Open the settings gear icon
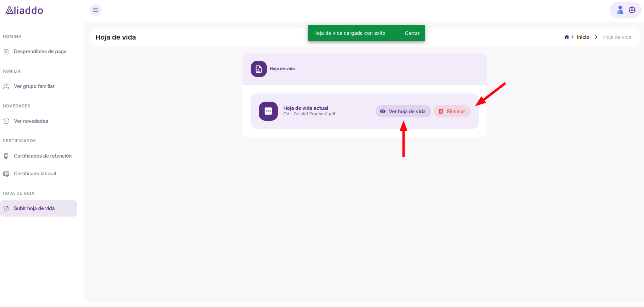The height and width of the screenshot is (307, 644). coord(632,10)
